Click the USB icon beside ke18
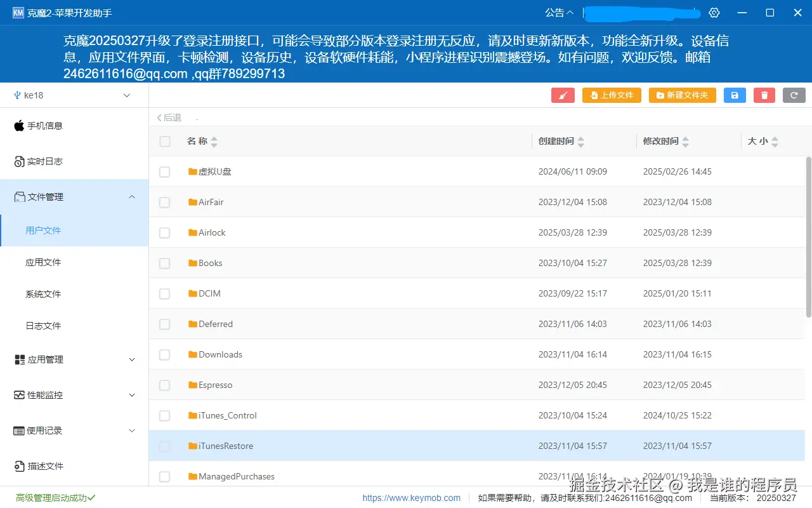The width and height of the screenshot is (812, 508). coord(17,95)
